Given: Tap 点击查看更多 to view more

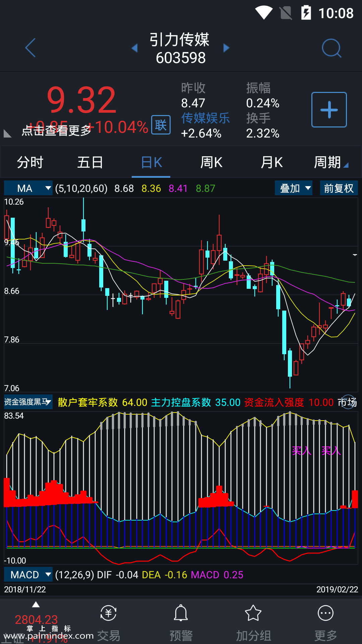Looking at the screenshot, I should (57, 130).
